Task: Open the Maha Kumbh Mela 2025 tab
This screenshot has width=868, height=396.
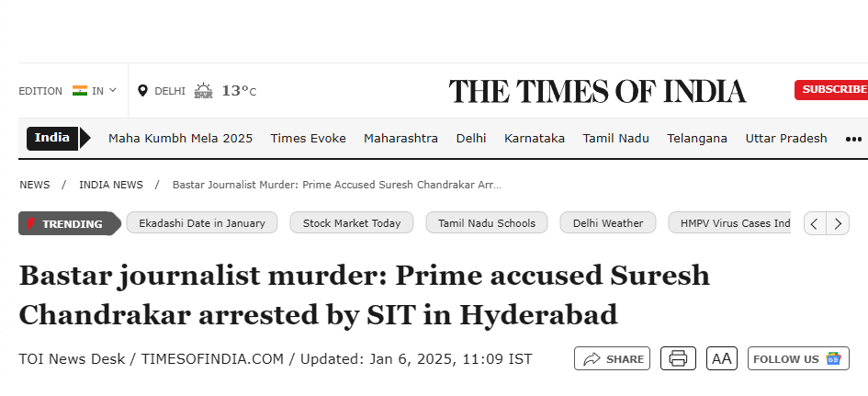Action: click(180, 139)
